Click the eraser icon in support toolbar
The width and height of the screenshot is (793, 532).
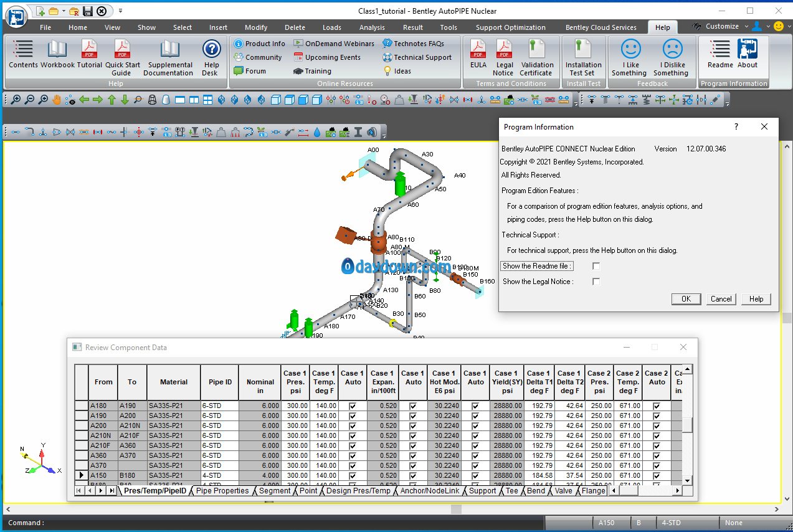pos(715,99)
